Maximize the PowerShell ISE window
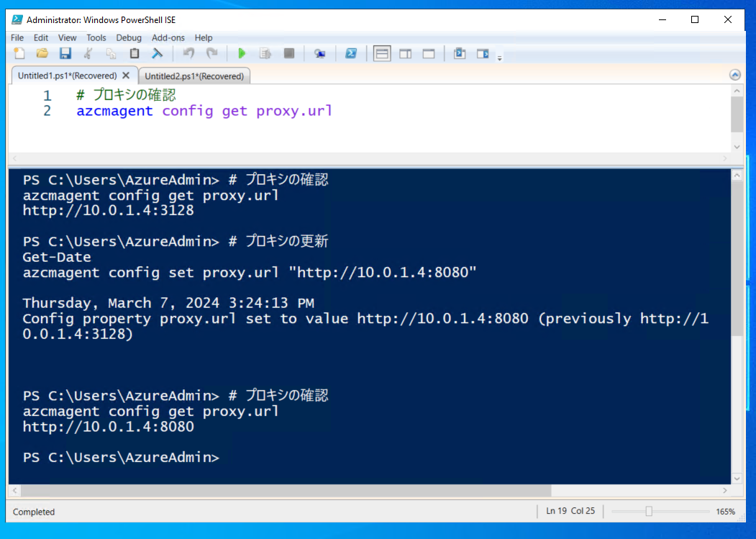Image resolution: width=756 pixels, height=539 pixels. click(x=695, y=19)
